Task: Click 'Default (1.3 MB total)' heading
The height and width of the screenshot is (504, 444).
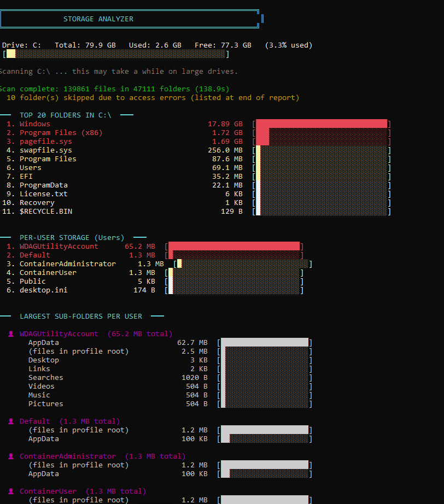Action: pyautogui.click(x=70, y=421)
